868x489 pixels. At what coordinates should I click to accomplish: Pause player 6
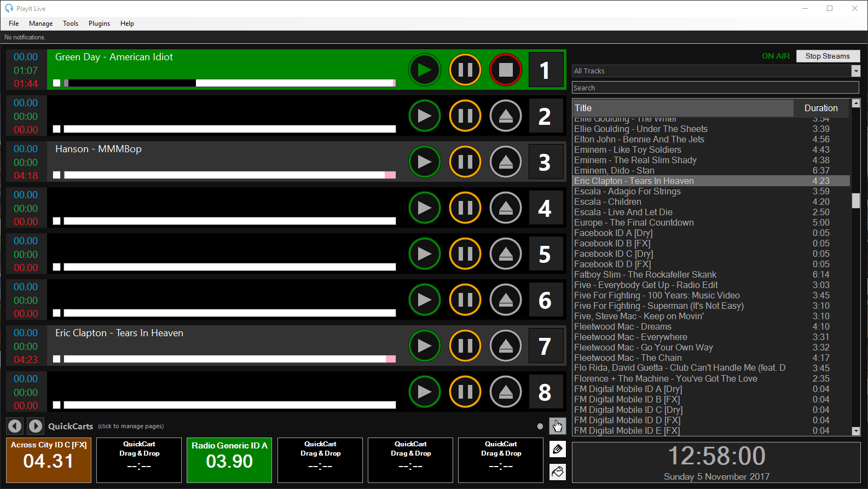pyautogui.click(x=465, y=300)
